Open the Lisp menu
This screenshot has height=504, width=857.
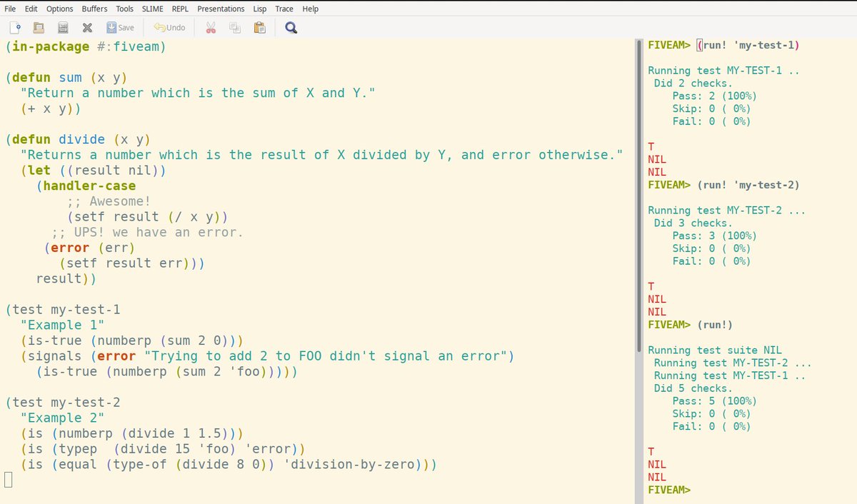point(261,9)
